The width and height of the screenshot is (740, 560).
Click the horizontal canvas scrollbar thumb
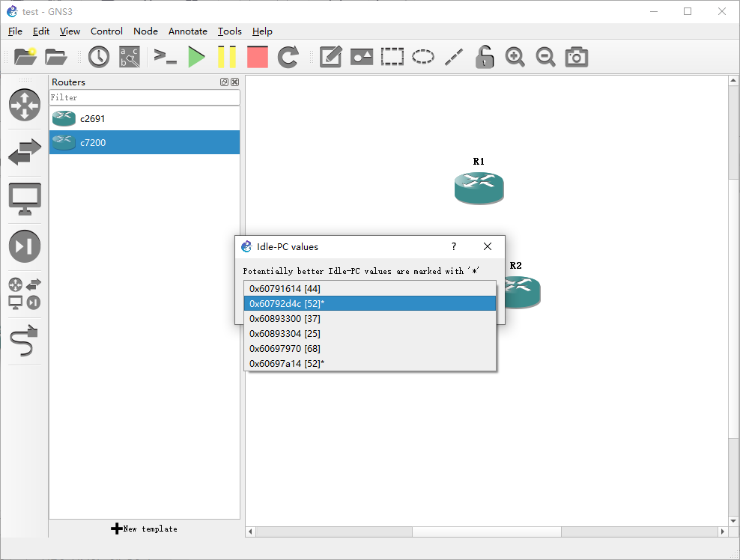[x=487, y=532]
